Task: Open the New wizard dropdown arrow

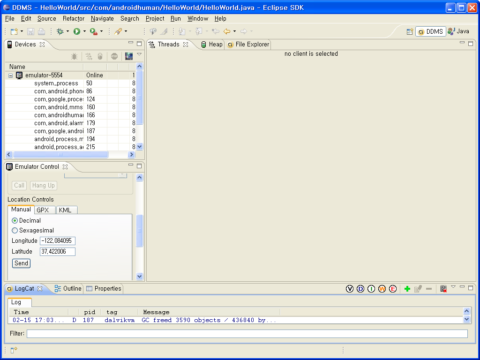Action: pos(22,31)
